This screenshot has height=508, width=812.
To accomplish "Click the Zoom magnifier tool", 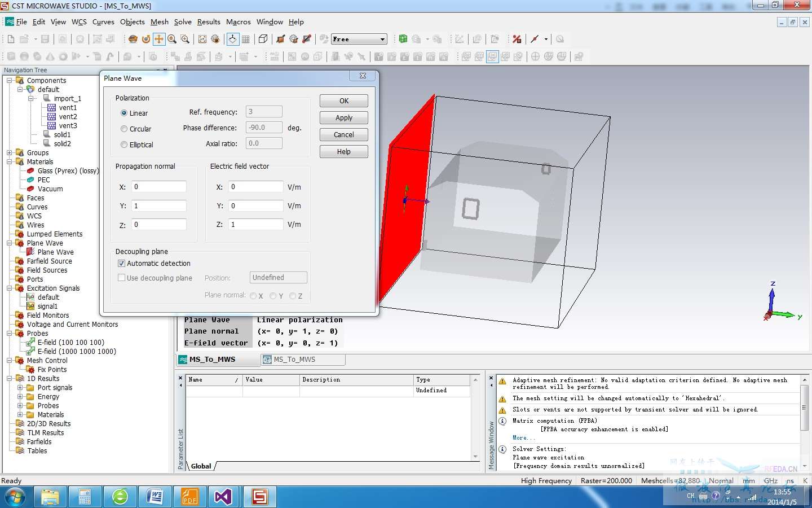I will (x=172, y=39).
